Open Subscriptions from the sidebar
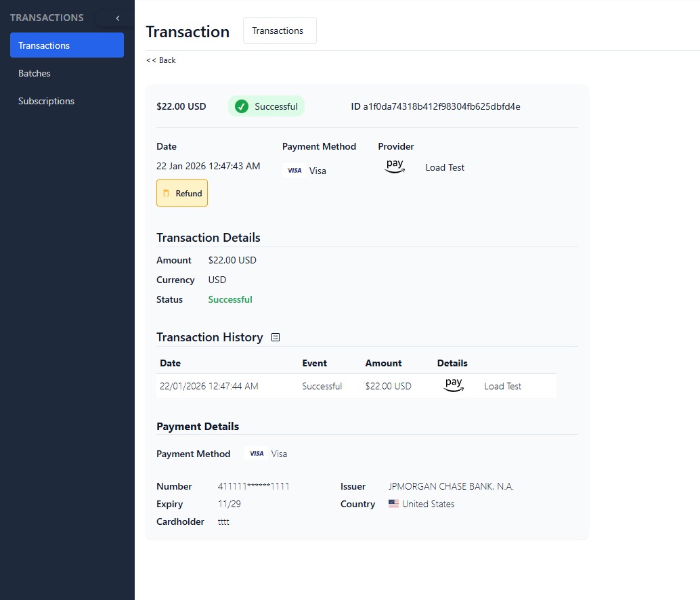 (46, 100)
